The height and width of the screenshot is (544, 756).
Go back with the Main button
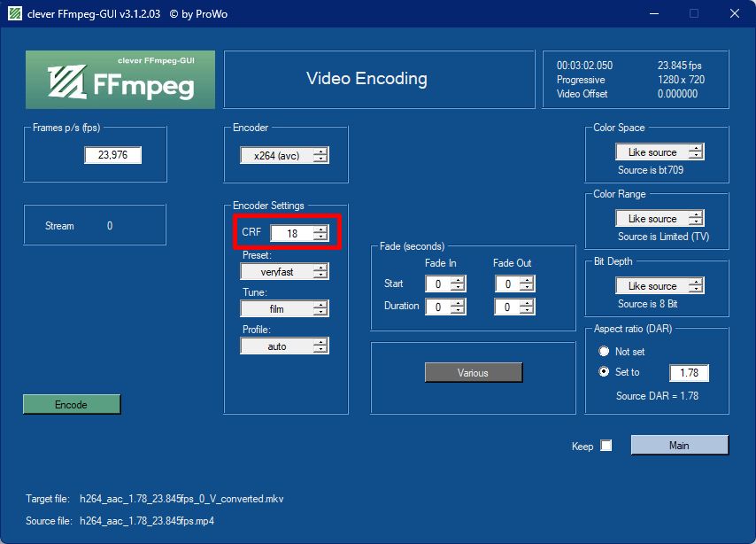(x=680, y=445)
